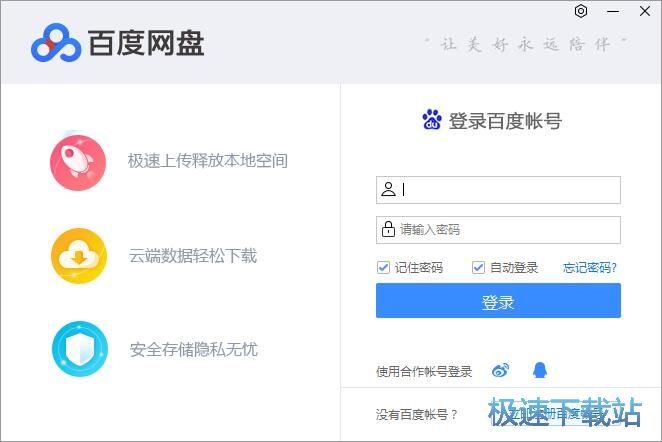662x442 pixels.
Task: Click the 没有百度帐号? text
Action: (x=417, y=415)
